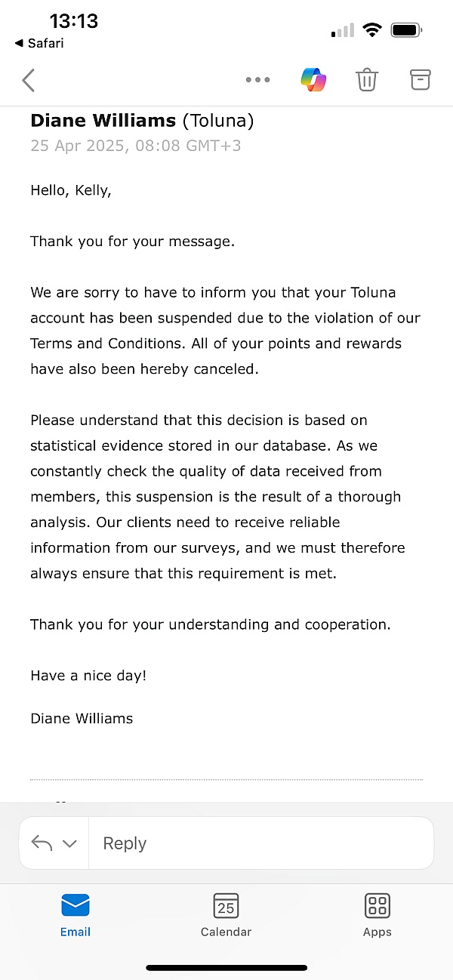Switch to the Email tab
The height and width of the screenshot is (980, 453).
tap(75, 915)
